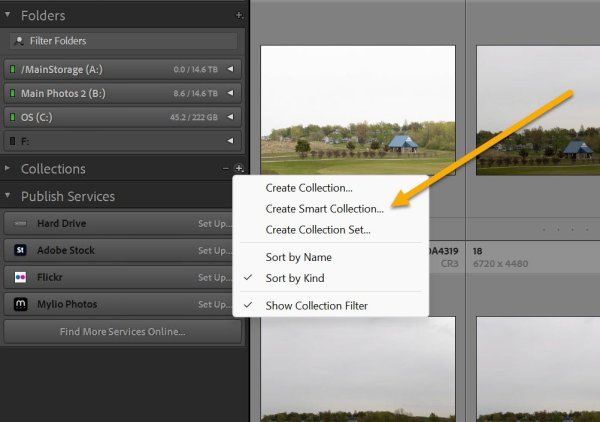Click the Hard Drive publish service icon
This screenshot has height=422, width=600.
(20, 223)
